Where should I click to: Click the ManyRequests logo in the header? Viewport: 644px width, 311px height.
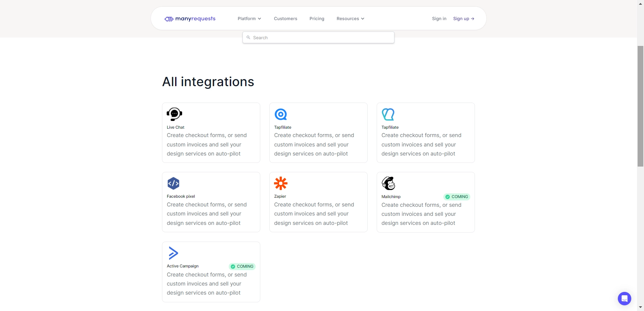tap(190, 18)
